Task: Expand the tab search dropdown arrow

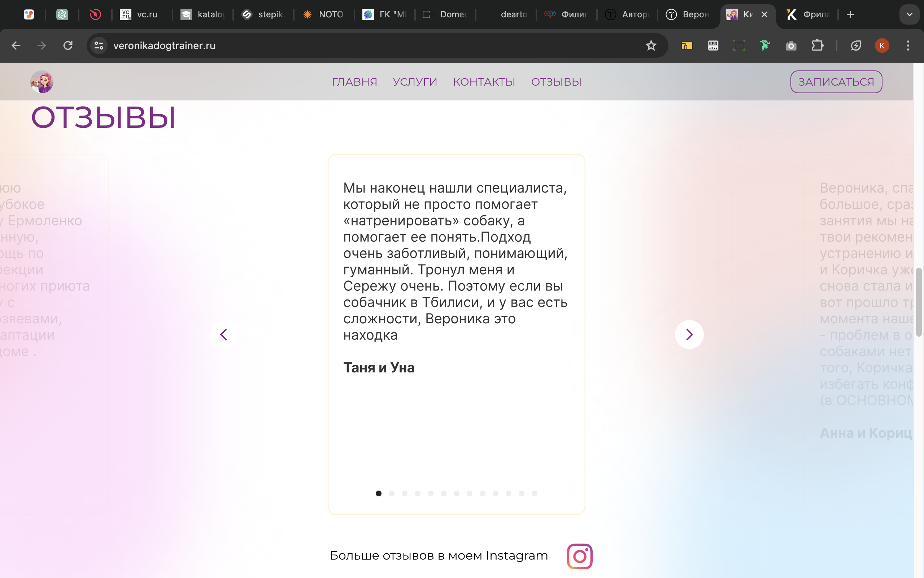Action: (x=909, y=14)
